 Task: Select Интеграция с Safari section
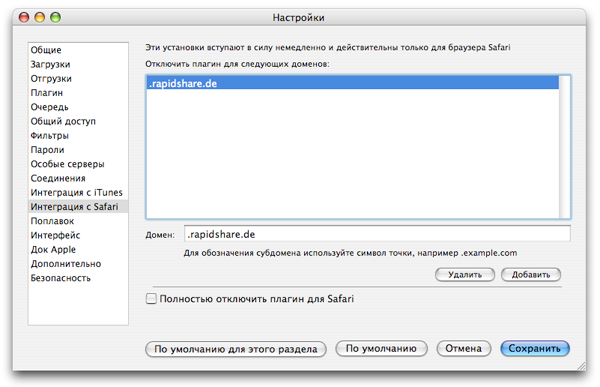78,207
